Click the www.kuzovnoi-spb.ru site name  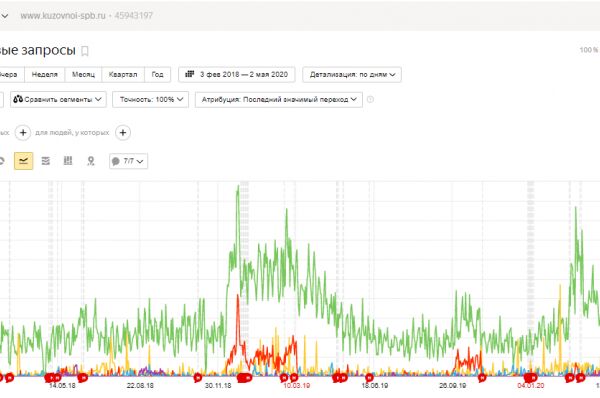[63, 16]
